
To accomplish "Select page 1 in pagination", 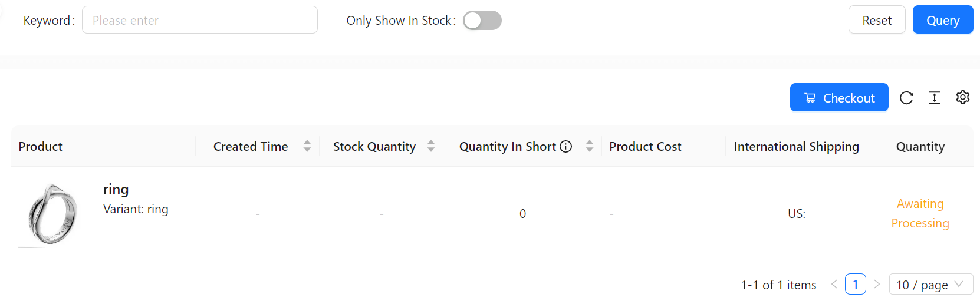I will coord(856,284).
